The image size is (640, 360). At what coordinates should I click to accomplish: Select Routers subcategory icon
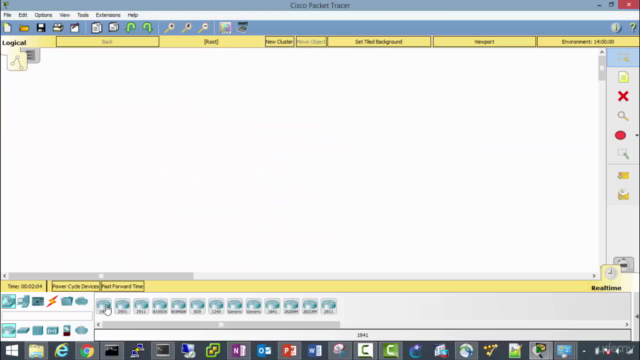(9, 330)
